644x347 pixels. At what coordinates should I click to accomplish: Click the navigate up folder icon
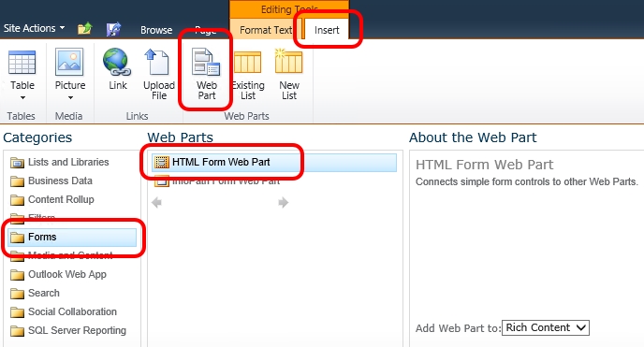coord(84,29)
